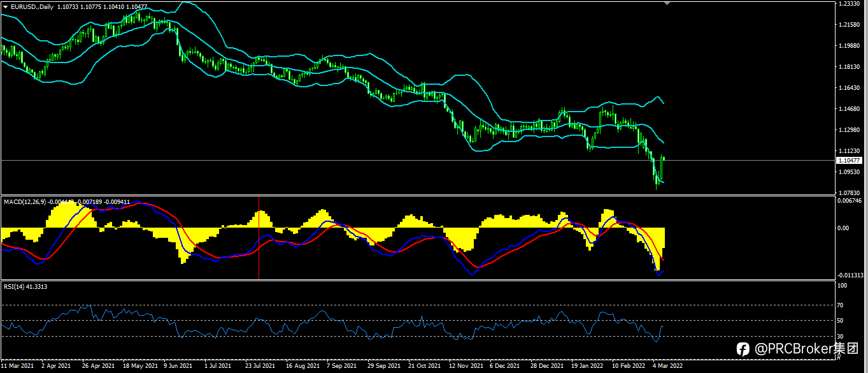This screenshot has width=868, height=373.
Task: Click the 21 Oct 2021 date label
Action: 425,367
